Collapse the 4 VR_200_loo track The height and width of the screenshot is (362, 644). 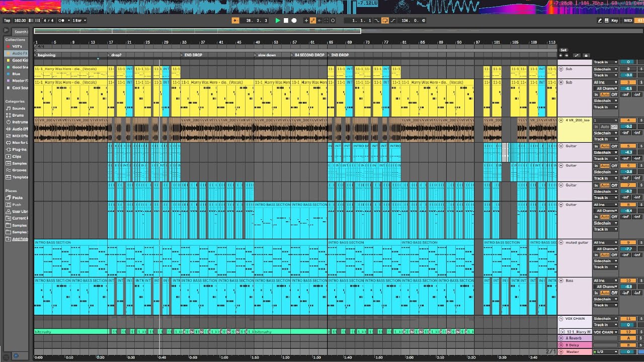tap(561, 120)
